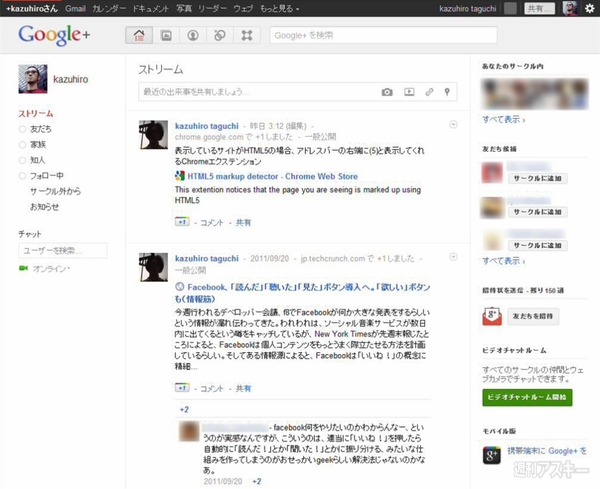Open options dropdown on HTML5 detector post
The width and height of the screenshot is (600, 489).
[453, 124]
